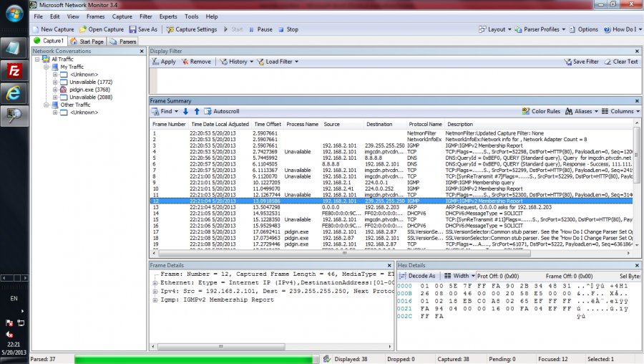This screenshot has width=644, height=364.
Task: Close the Network Conversations pane
Action: (142, 52)
